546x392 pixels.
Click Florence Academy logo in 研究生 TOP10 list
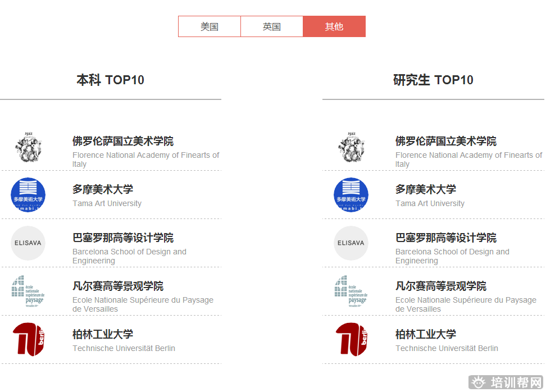pyautogui.click(x=351, y=147)
